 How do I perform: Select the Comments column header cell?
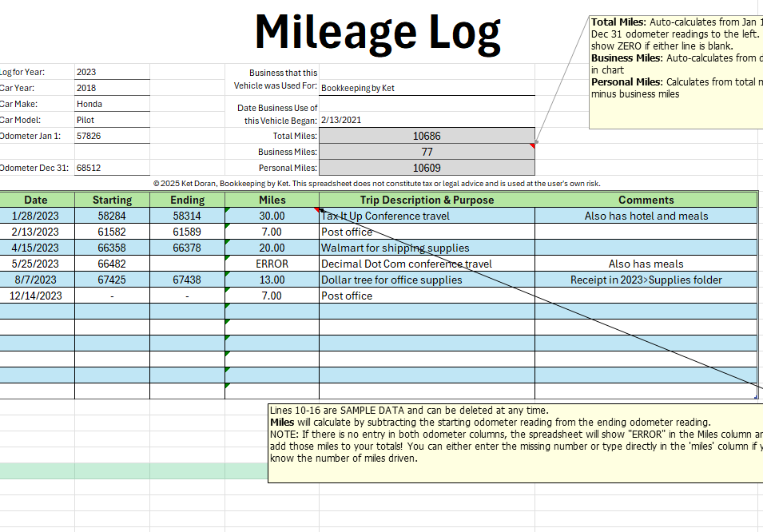[x=646, y=200]
